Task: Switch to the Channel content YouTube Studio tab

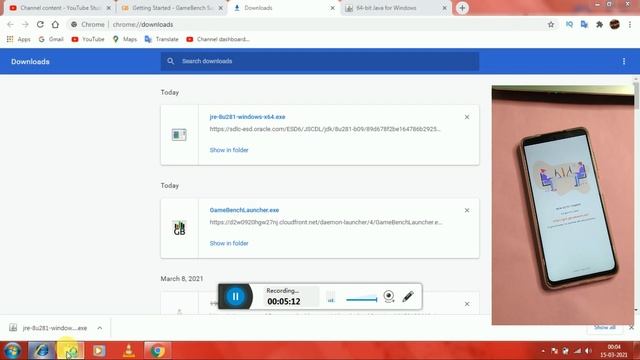Action: 60,8
